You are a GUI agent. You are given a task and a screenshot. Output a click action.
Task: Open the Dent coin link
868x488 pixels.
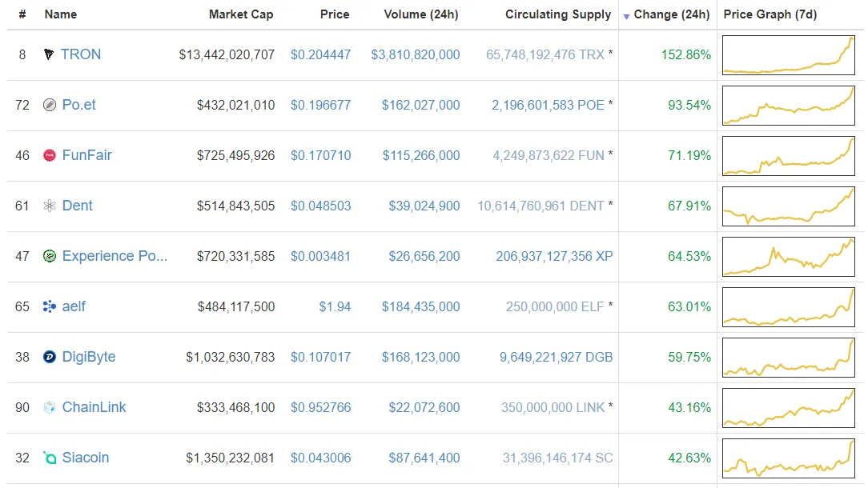click(77, 206)
